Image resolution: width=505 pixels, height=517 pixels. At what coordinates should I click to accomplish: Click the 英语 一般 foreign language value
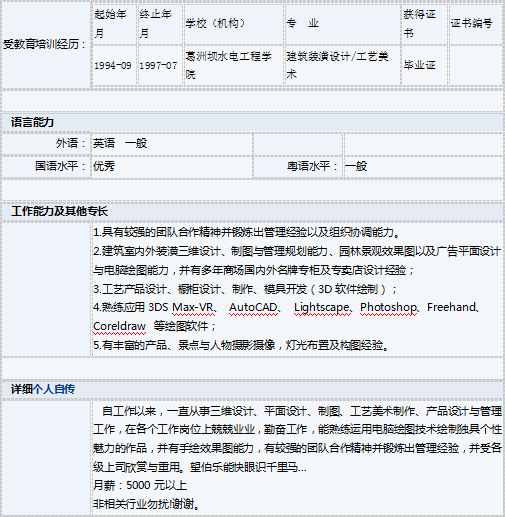pos(120,143)
